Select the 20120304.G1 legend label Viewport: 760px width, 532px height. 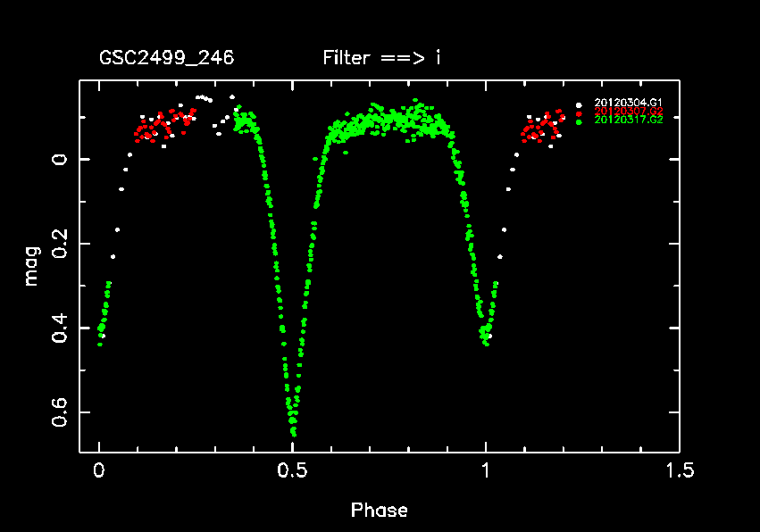click(x=628, y=104)
